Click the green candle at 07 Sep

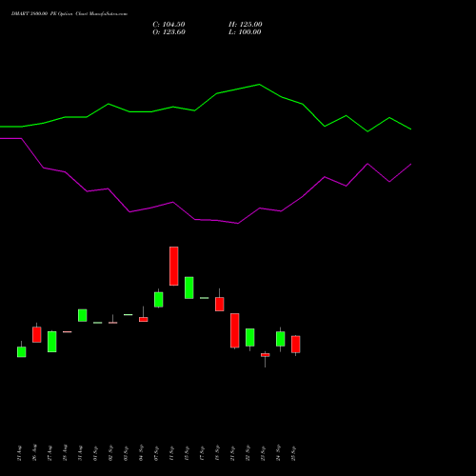pyautogui.click(x=159, y=300)
